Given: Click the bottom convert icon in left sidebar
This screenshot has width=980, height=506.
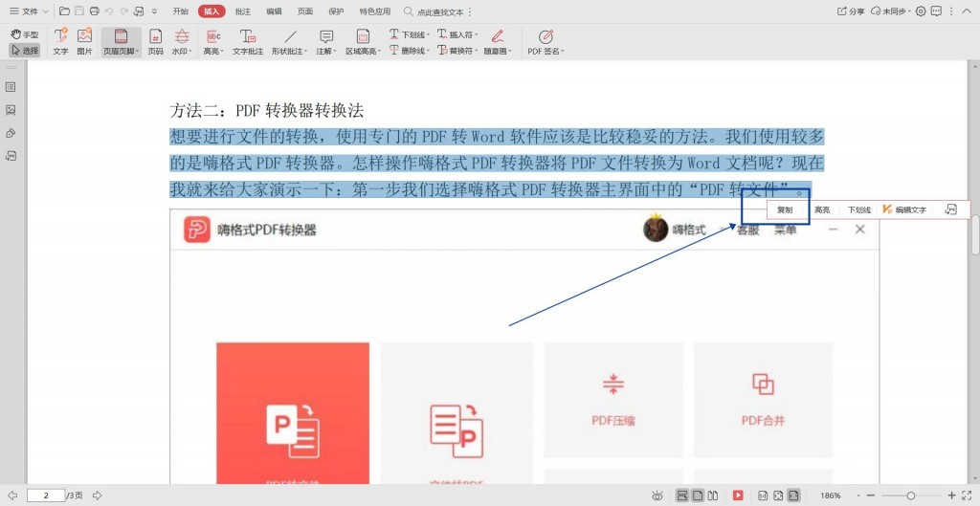Looking at the screenshot, I should [x=11, y=156].
